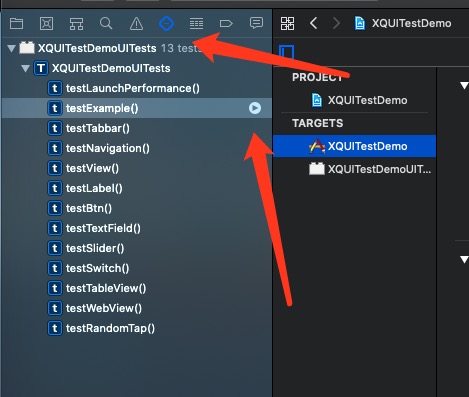Click the 't' icon beside testWebView()

click(x=55, y=308)
